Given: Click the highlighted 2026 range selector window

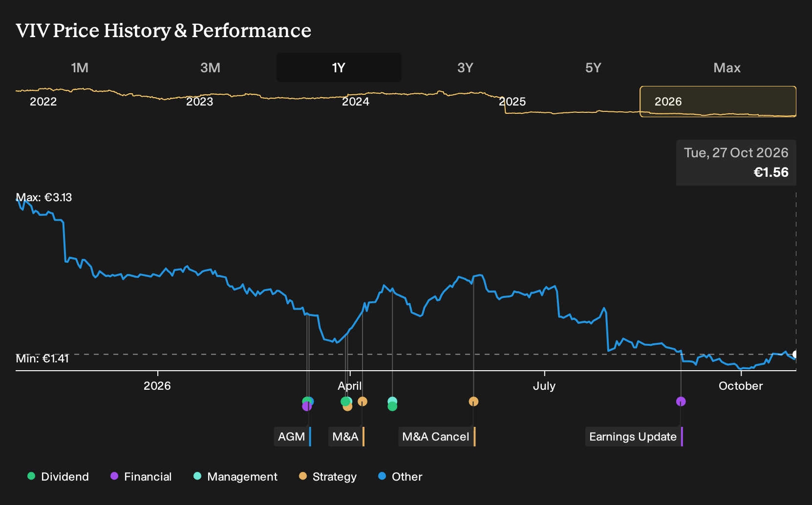Looking at the screenshot, I should click(718, 102).
